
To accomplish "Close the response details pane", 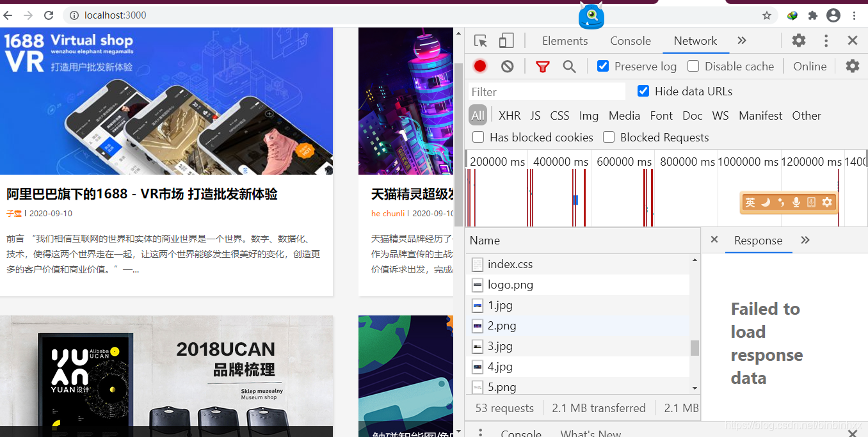I will click(x=714, y=240).
